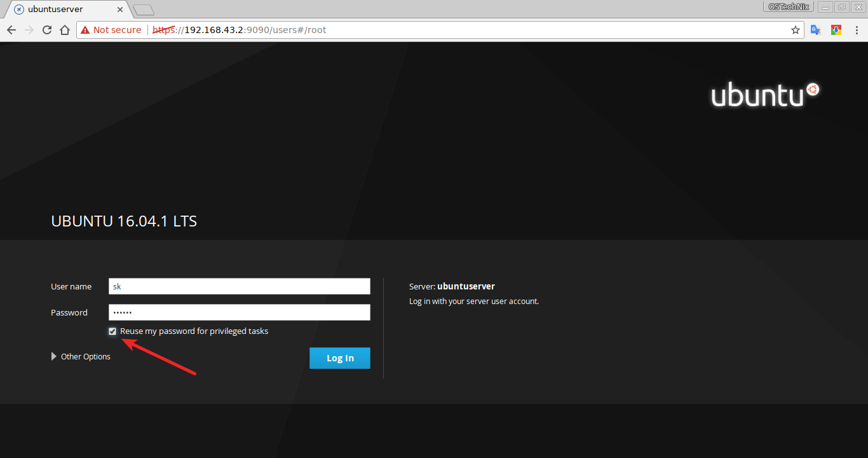Click the User name label
868x458 pixels.
(71, 287)
